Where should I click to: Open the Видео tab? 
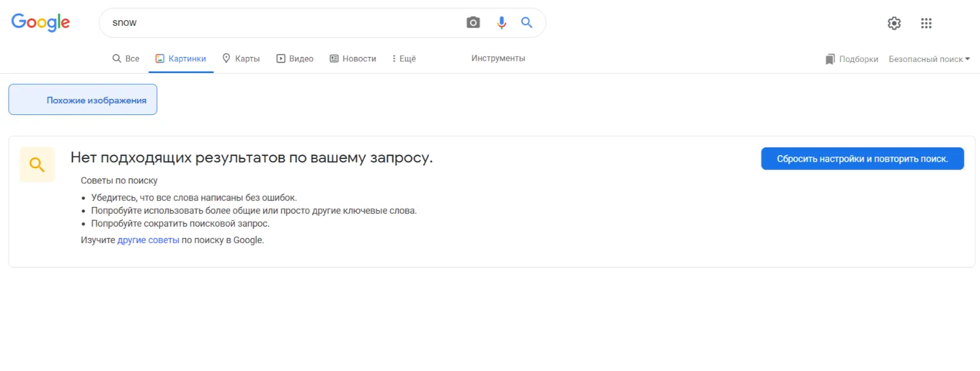click(x=295, y=58)
